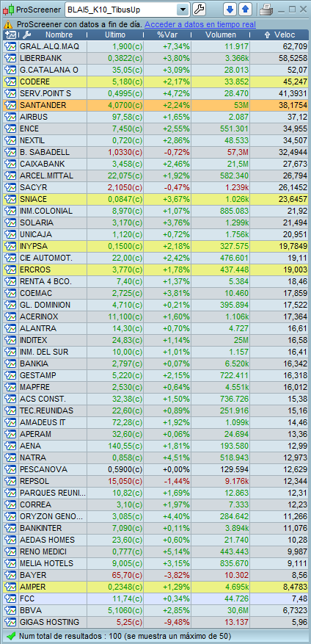Open chart icon for BANKIA

[x=10, y=364]
